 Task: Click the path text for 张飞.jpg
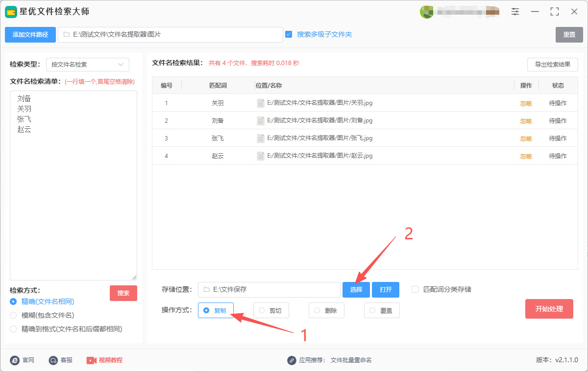click(x=320, y=139)
